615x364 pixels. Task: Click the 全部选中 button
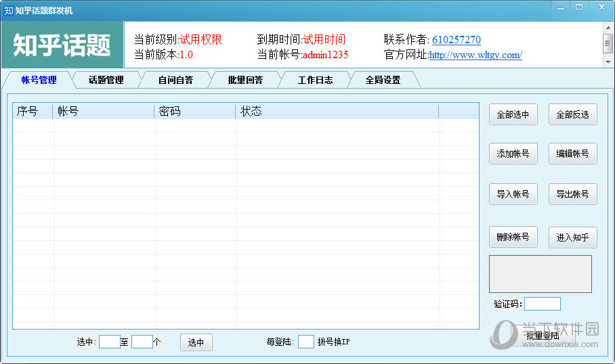tap(513, 114)
